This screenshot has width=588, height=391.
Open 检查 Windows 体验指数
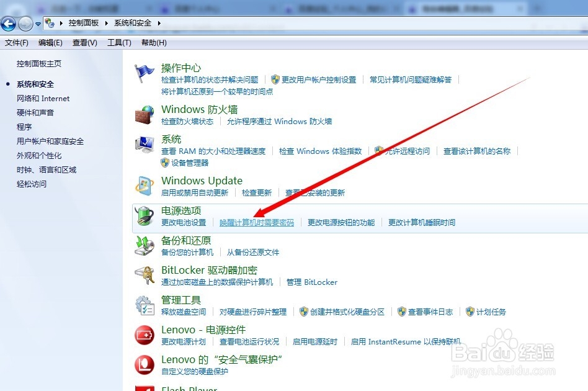click(x=320, y=151)
